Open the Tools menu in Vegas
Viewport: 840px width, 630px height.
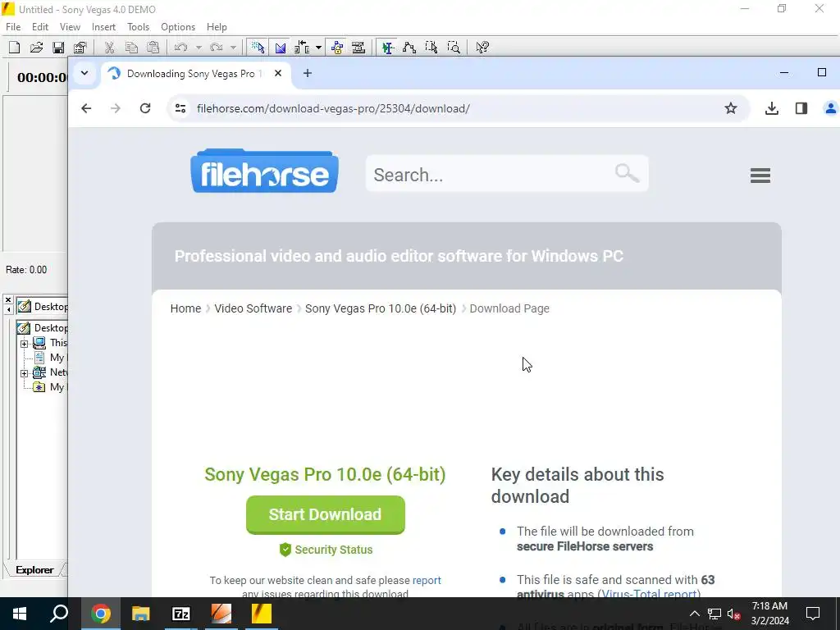138,27
